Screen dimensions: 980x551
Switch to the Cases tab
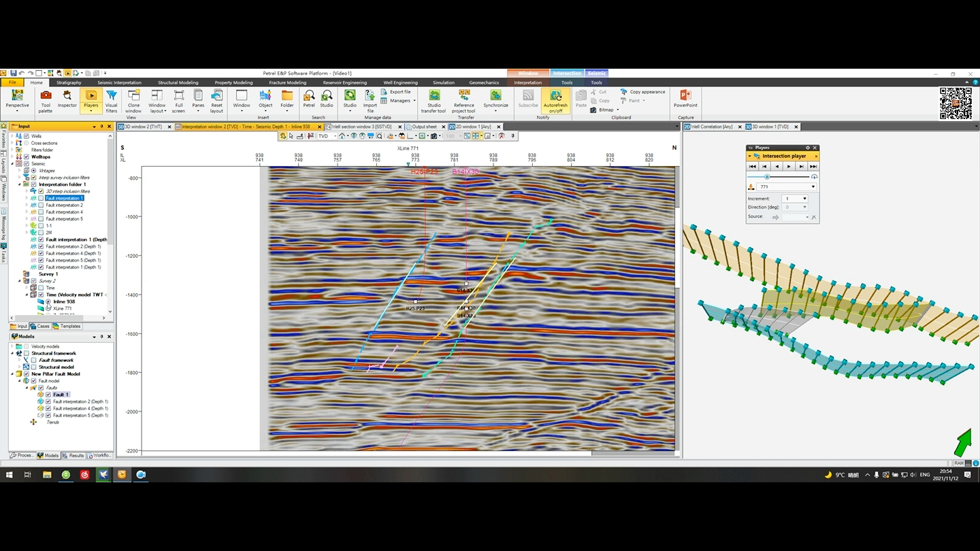click(40, 327)
